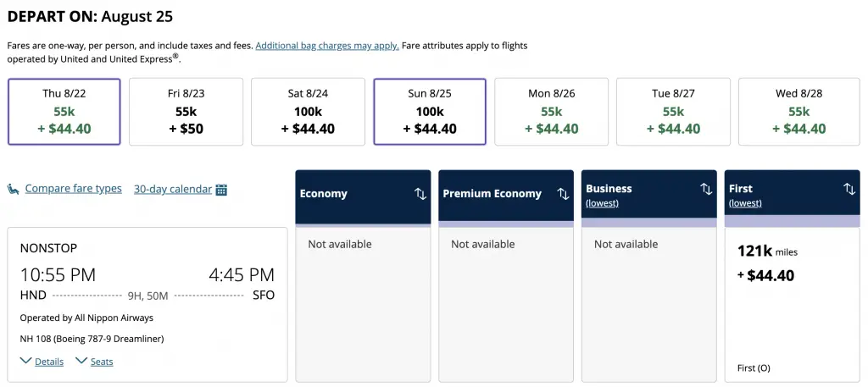Open the 30-day calendar icon
The width and height of the screenshot is (868, 387).
pos(221,190)
